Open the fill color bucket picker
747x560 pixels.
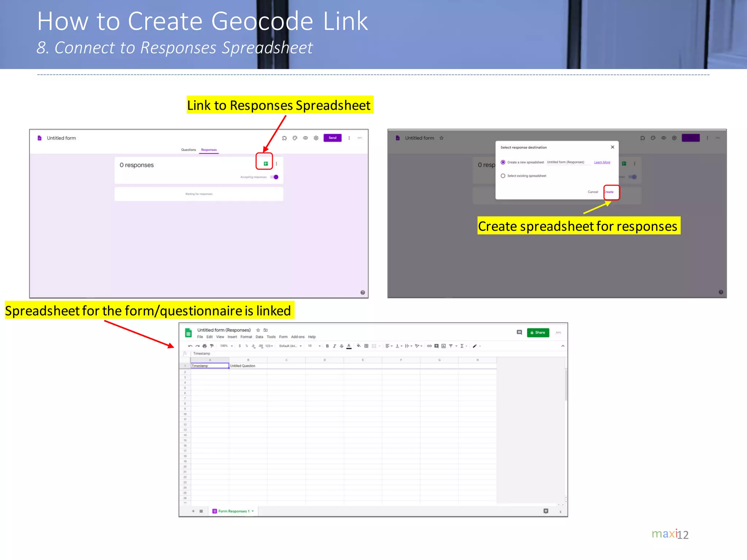(x=359, y=346)
